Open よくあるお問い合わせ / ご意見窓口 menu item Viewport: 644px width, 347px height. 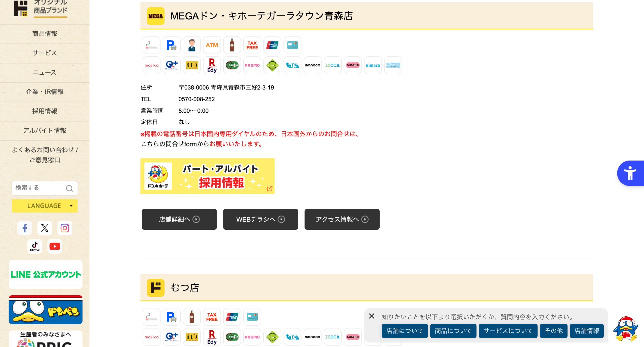pos(45,155)
